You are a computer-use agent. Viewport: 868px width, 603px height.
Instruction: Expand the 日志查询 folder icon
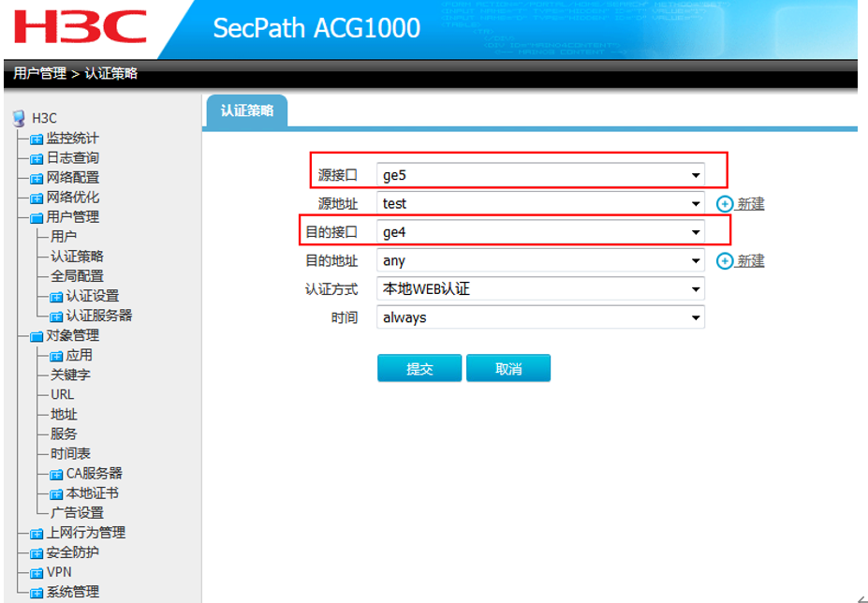[37, 158]
